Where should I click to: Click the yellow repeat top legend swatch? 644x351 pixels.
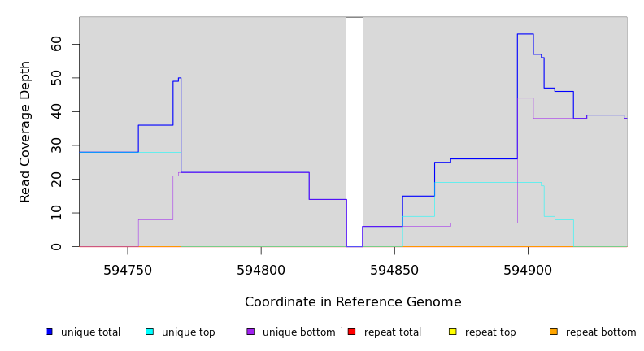point(453,331)
